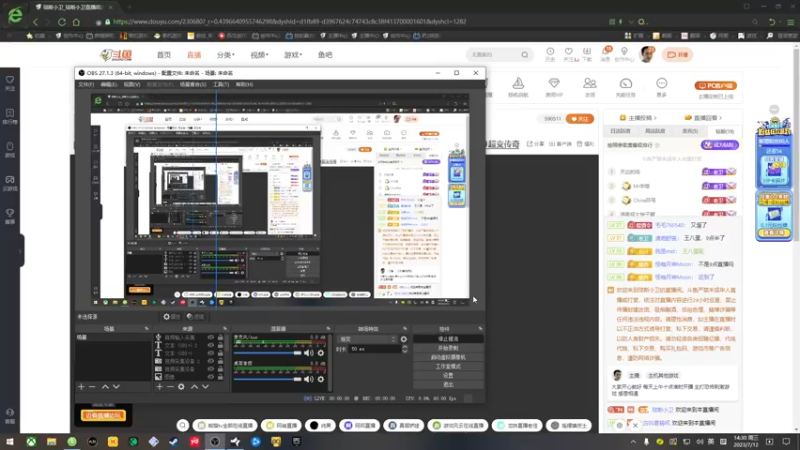The width and height of the screenshot is (800, 450).
Task: Open scene transition properties gear icon
Action: coord(404,339)
